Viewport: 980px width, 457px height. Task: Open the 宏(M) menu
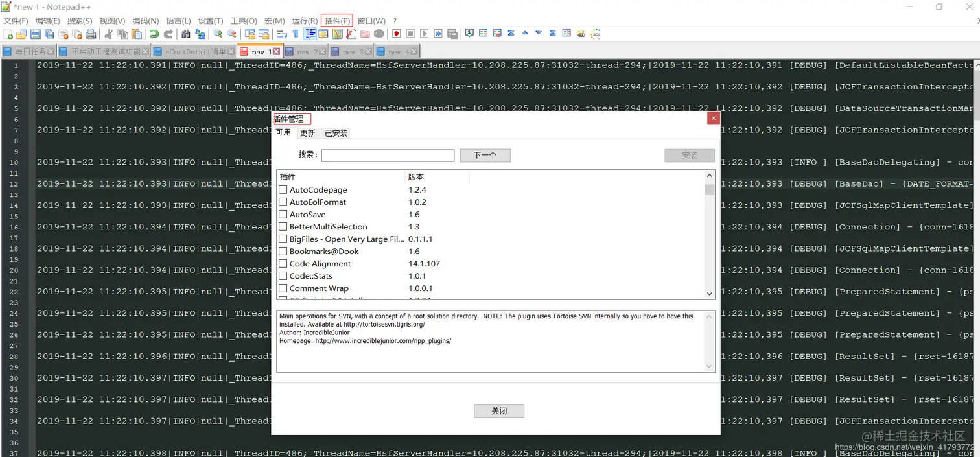[274, 21]
